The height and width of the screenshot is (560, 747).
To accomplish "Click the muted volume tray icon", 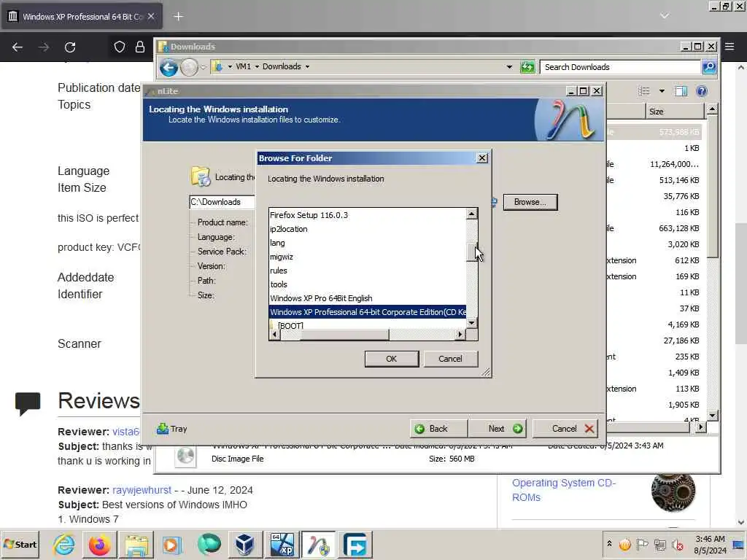I will (x=676, y=544).
